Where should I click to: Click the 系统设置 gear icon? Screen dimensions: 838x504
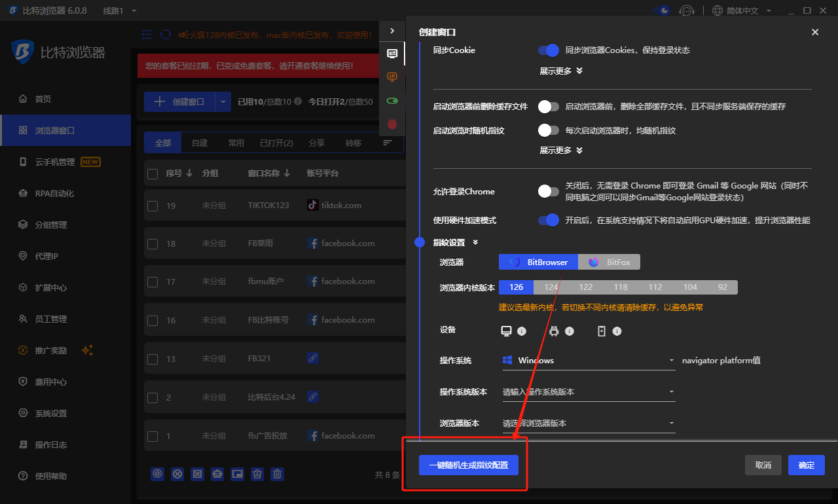(23, 413)
